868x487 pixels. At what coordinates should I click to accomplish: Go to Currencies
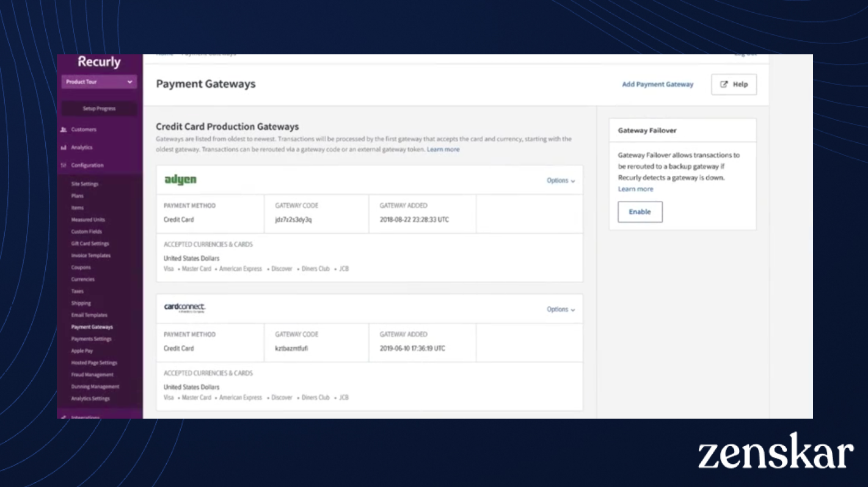click(x=82, y=280)
